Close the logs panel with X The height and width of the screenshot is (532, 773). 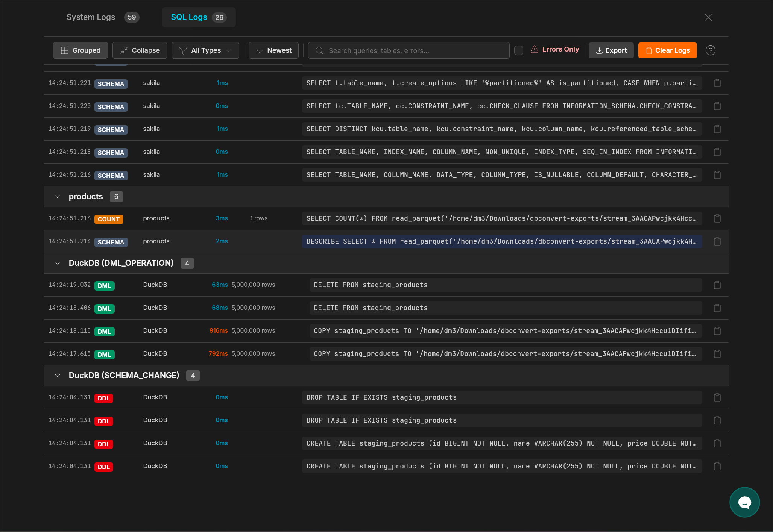coord(708,17)
